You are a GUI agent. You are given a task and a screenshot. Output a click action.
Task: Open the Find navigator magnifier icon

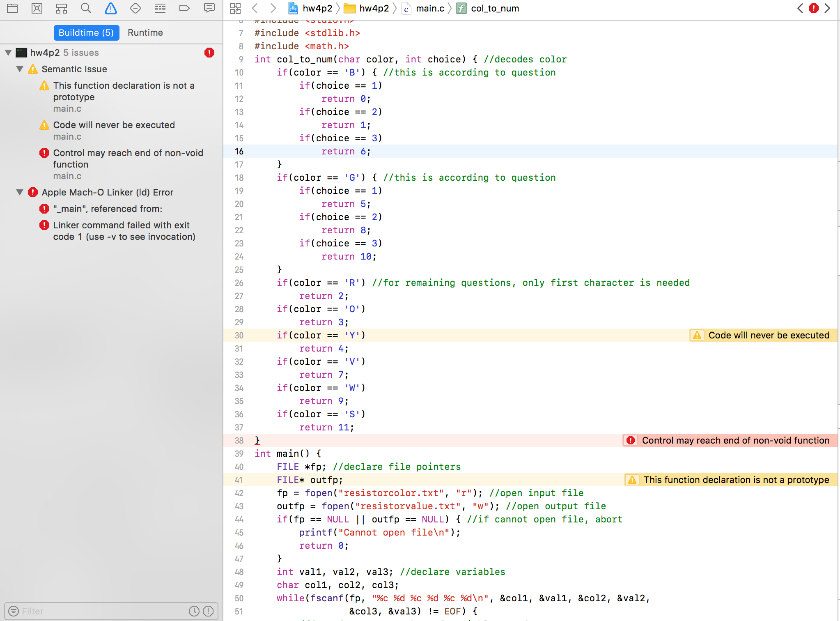pyautogui.click(x=86, y=8)
